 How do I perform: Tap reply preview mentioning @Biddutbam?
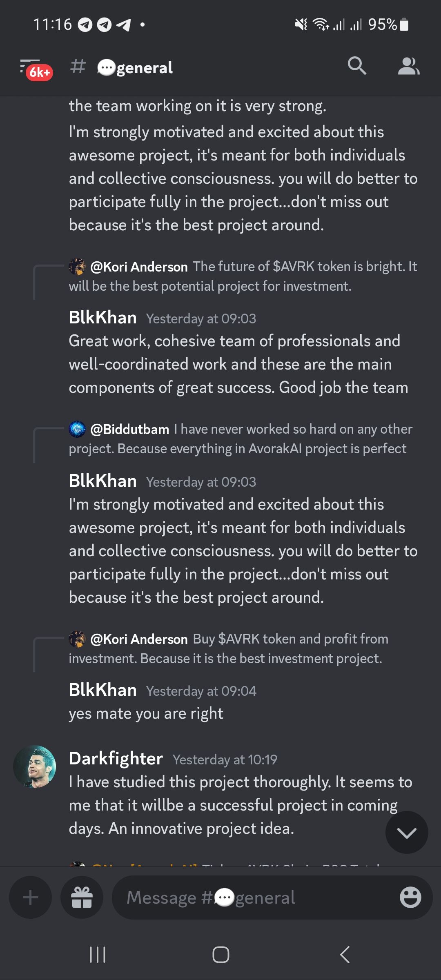(241, 439)
